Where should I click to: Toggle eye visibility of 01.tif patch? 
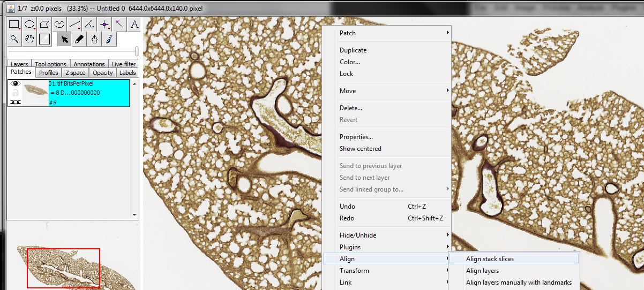(16, 83)
